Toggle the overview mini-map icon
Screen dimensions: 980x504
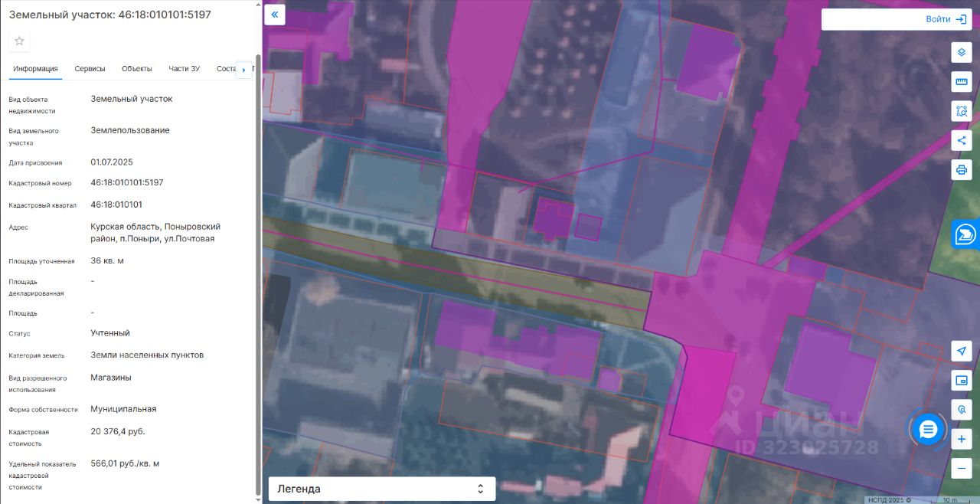(x=962, y=380)
